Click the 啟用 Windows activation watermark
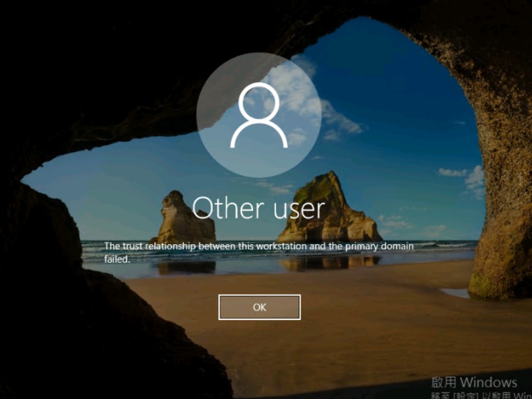 (x=474, y=383)
